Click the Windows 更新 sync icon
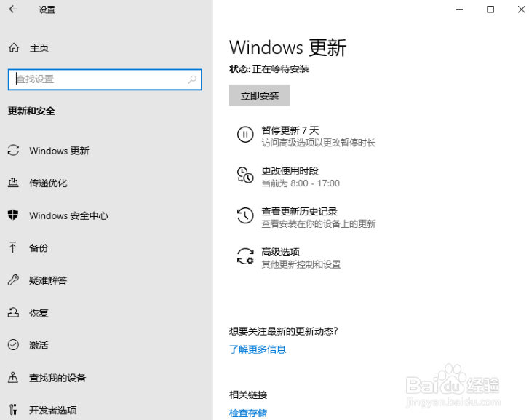The height and width of the screenshot is (420, 529). tap(14, 150)
